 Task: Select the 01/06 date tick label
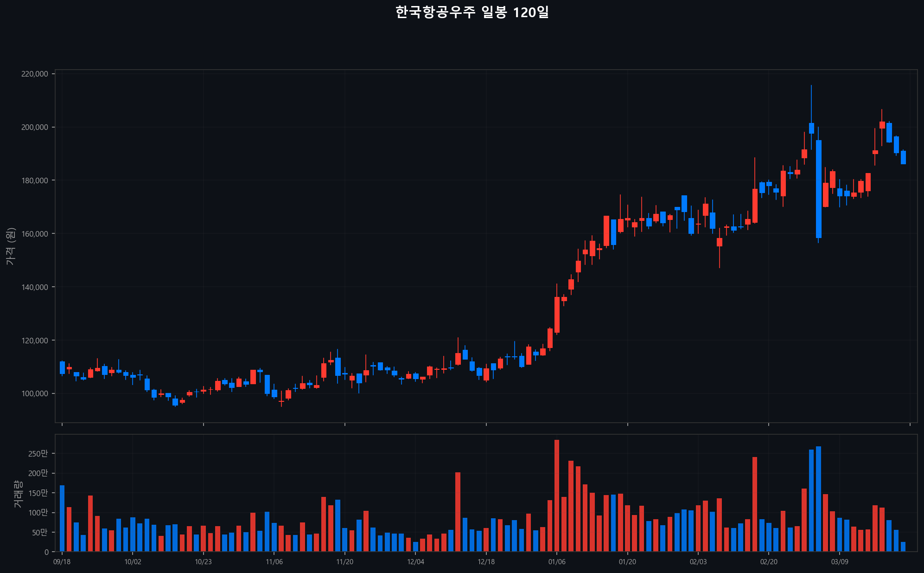coord(557,562)
